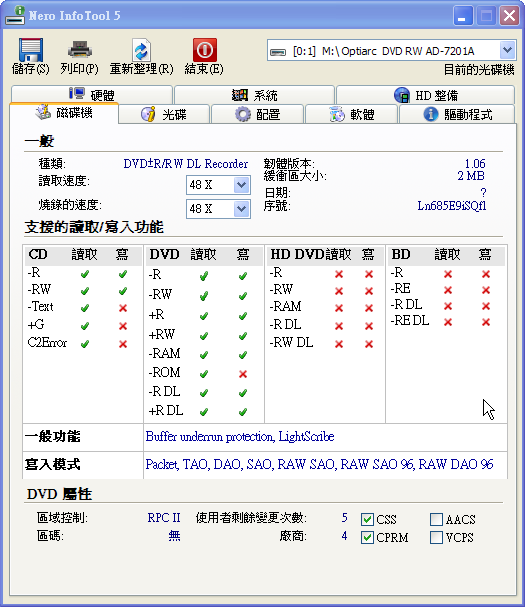The image size is (525, 607).
Task: Click the CD C2Error read green checkmark
Action: (85, 343)
